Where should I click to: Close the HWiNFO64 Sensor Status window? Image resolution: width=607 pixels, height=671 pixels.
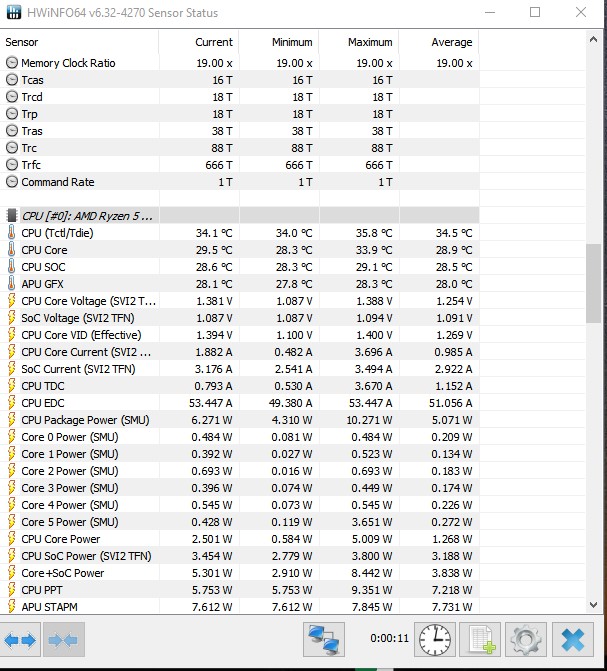coord(581,12)
